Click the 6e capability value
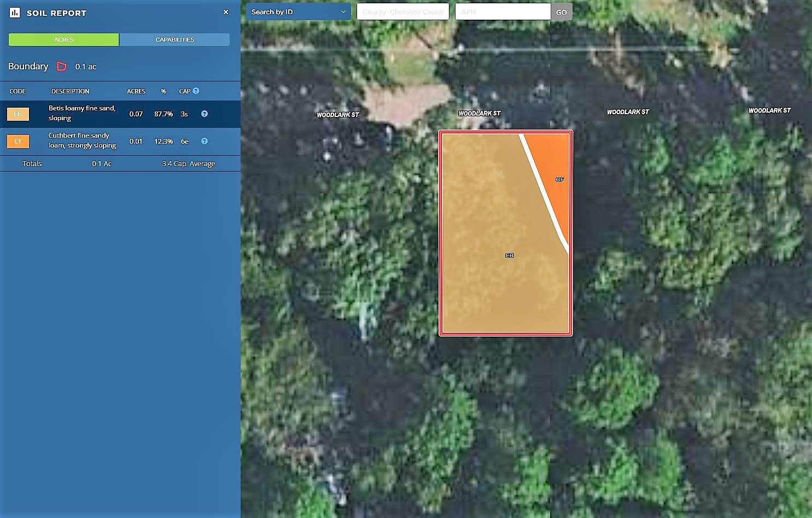Image resolution: width=812 pixels, height=518 pixels. pyautogui.click(x=185, y=141)
